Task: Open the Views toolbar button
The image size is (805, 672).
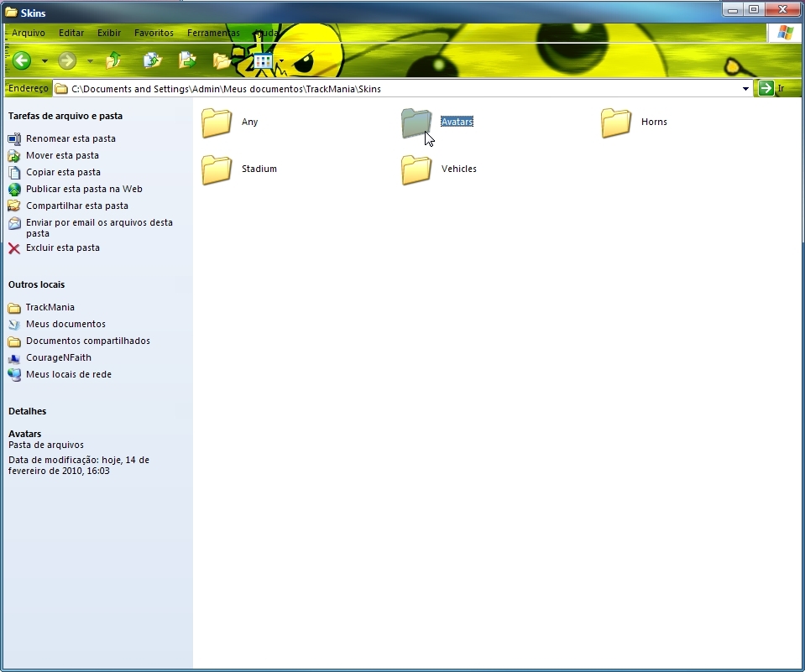Action: 263,60
